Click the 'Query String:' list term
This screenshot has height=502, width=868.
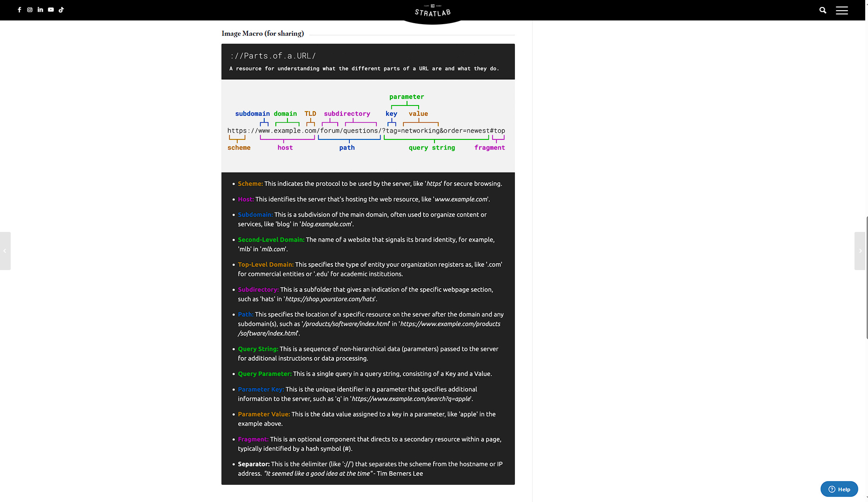coord(258,349)
